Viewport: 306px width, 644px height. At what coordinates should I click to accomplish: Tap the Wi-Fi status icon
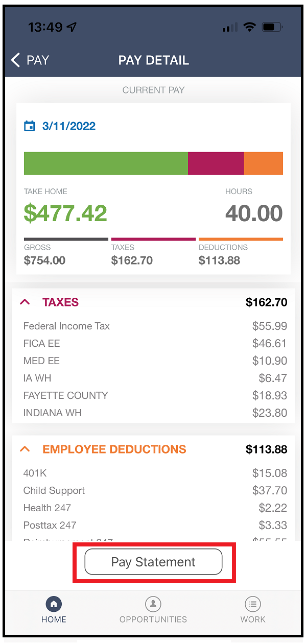pyautogui.click(x=249, y=27)
